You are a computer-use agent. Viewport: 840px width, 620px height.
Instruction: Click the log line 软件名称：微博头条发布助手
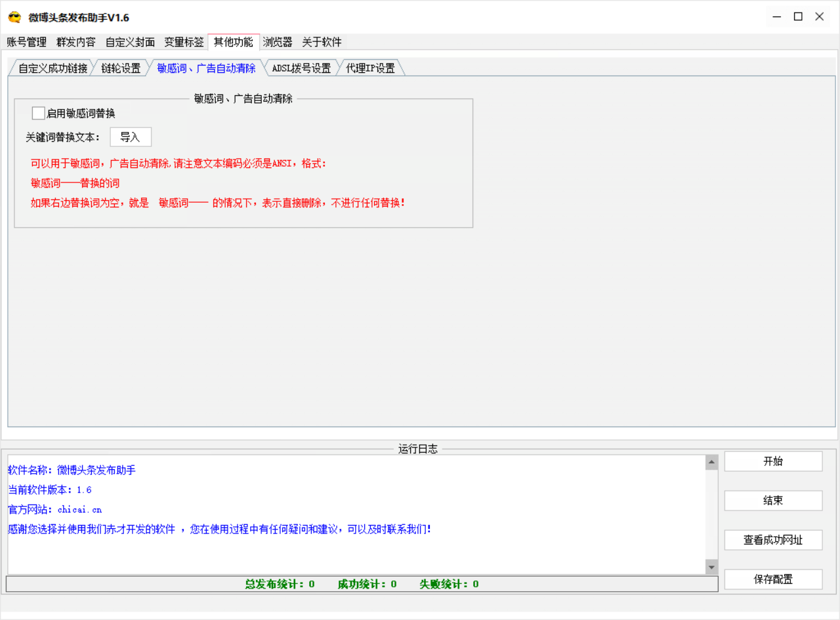click(x=72, y=470)
